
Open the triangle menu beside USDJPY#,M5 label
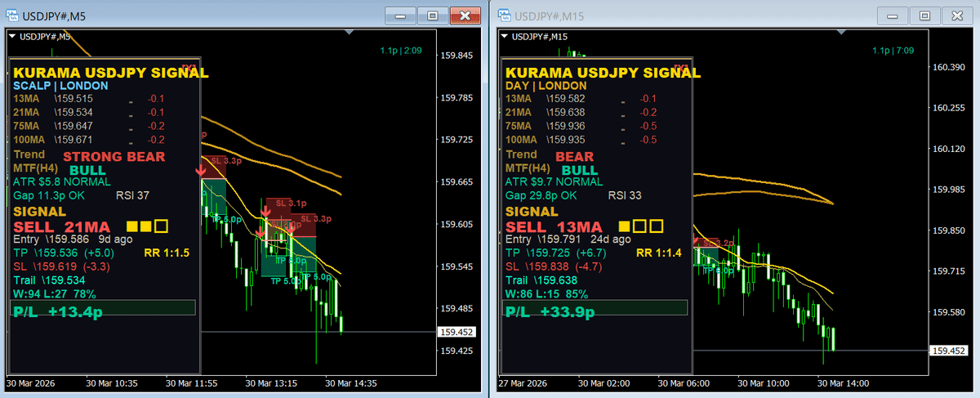[x=12, y=36]
